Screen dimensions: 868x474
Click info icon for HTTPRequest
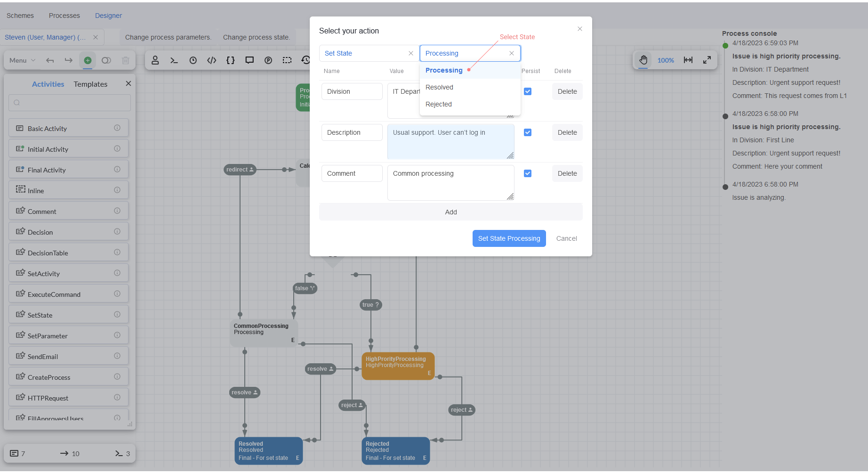[x=117, y=397]
